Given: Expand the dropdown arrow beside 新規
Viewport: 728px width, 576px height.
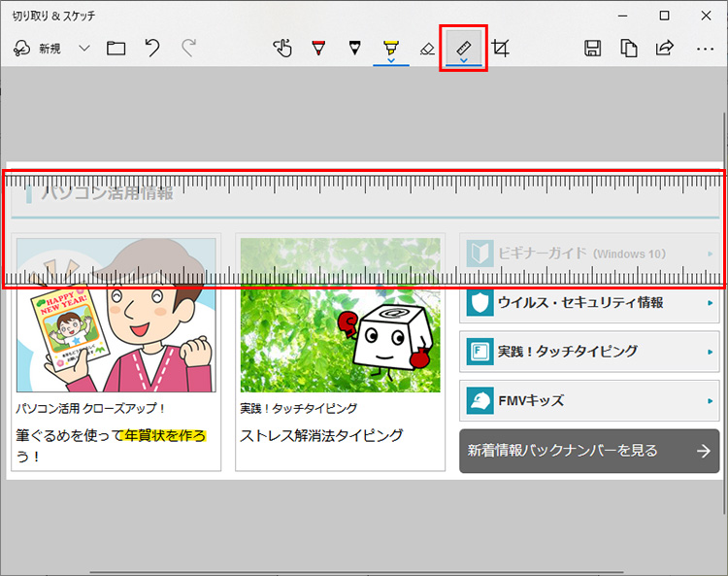Looking at the screenshot, I should click(x=84, y=49).
